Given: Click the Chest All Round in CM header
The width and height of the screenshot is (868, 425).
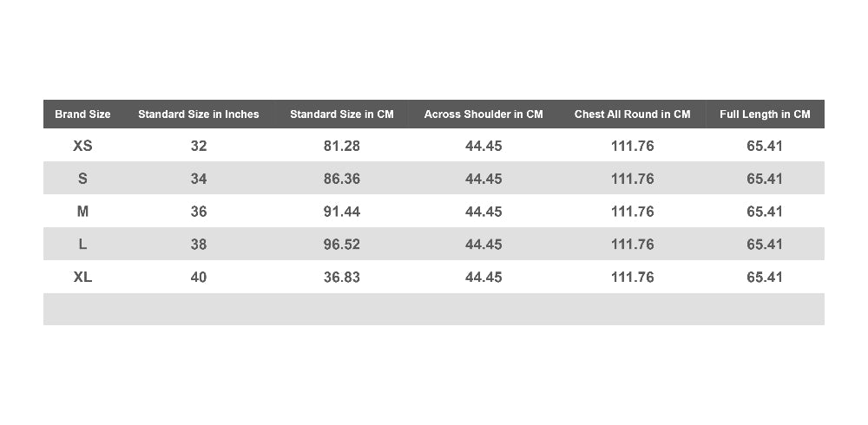Looking at the screenshot, I should [x=632, y=114].
